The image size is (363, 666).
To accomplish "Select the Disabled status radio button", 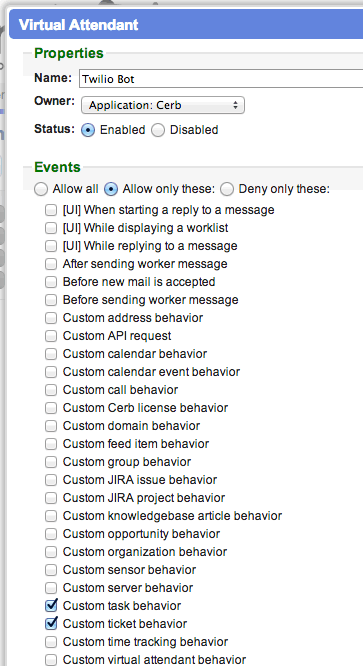I will tap(158, 130).
